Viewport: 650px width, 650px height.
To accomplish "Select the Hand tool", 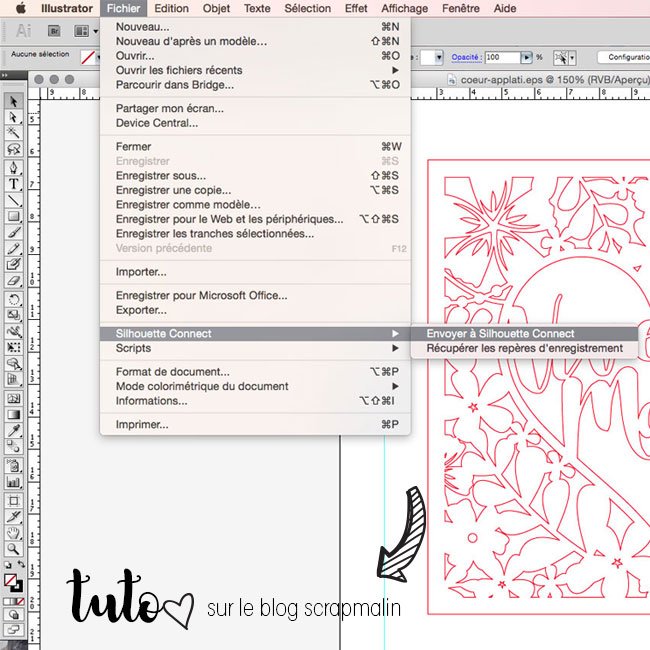I will [x=13, y=533].
